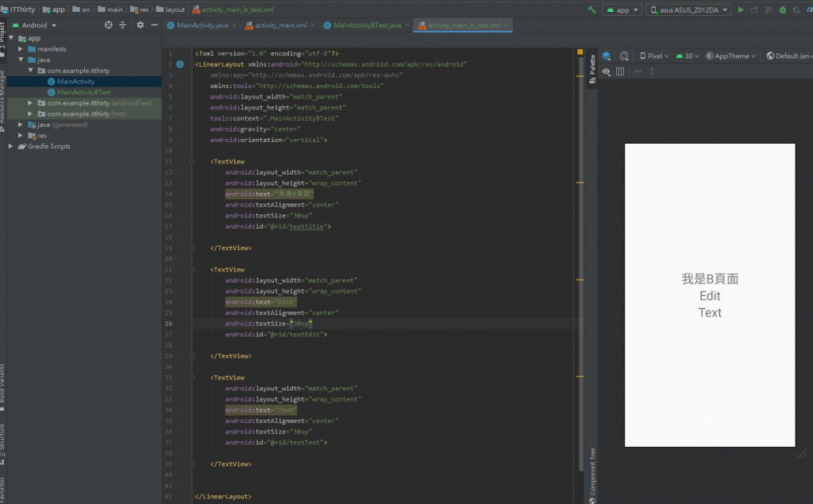Open the Pixel device preview dropdown
Image resolution: width=813 pixels, height=504 pixels.
[654, 56]
